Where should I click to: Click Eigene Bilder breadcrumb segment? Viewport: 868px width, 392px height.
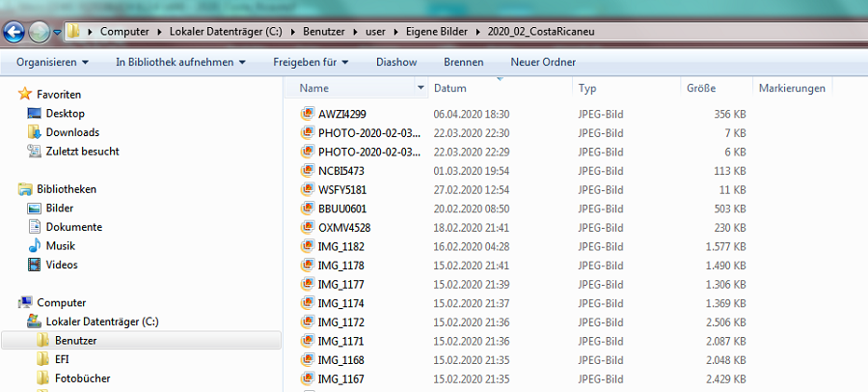pos(437,32)
